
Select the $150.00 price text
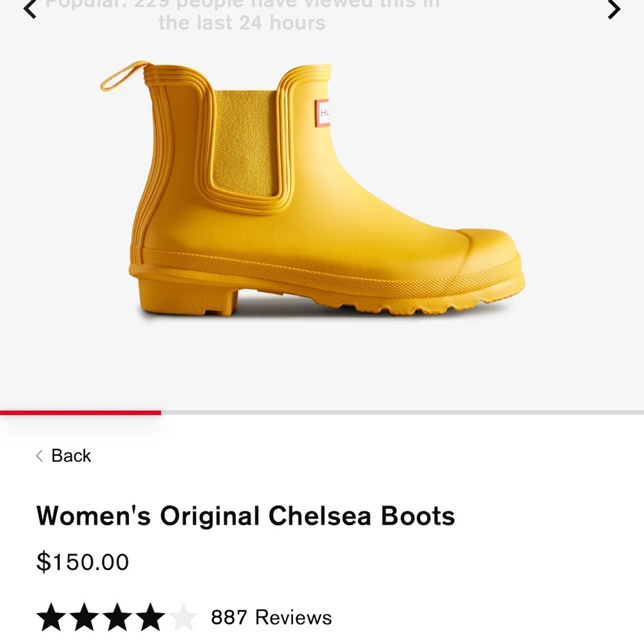click(83, 562)
